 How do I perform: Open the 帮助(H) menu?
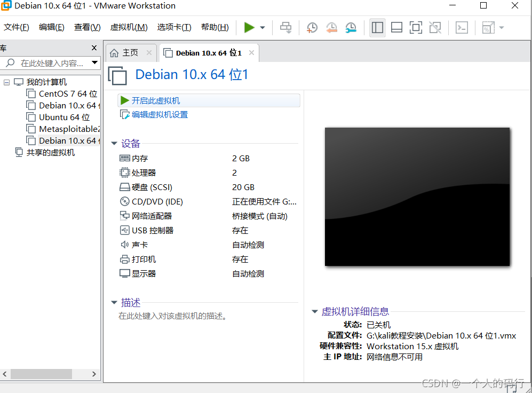pyautogui.click(x=215, y=27)
